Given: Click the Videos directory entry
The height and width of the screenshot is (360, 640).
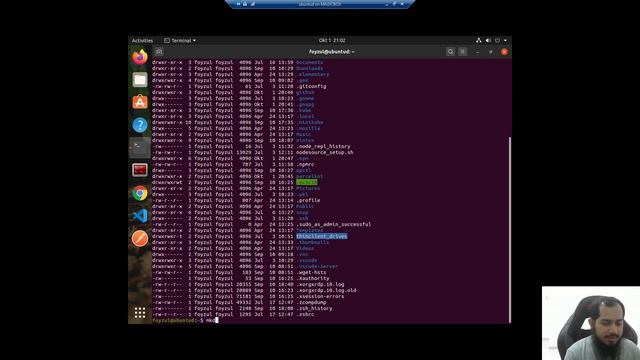Looking at the screenshot, I should pos(305,248).
